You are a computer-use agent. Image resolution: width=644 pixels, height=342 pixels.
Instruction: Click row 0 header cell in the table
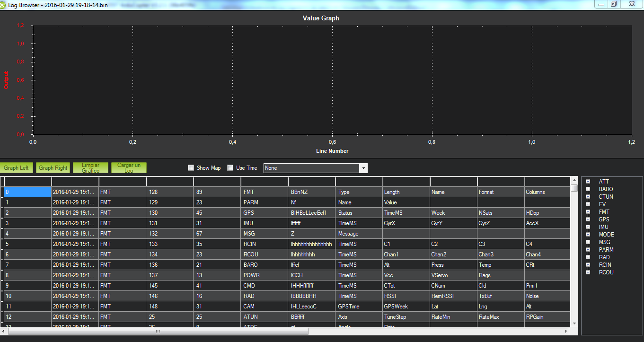pos(2,192)
